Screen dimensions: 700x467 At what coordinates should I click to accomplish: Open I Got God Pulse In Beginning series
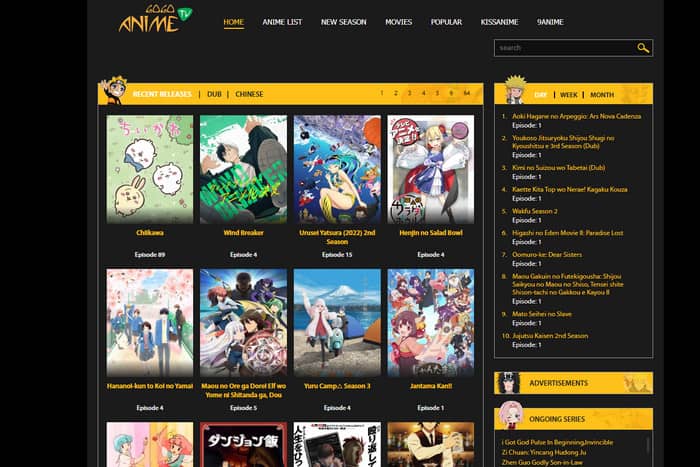tap(557, 442)
